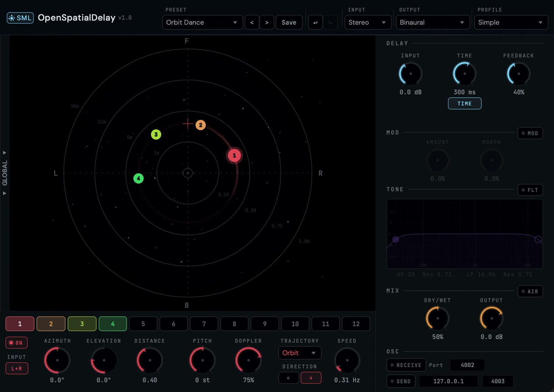This screenshot has width=554, height=392.
Task: Click the low-pass filter handle in tone graph
Action: [538, 240]
